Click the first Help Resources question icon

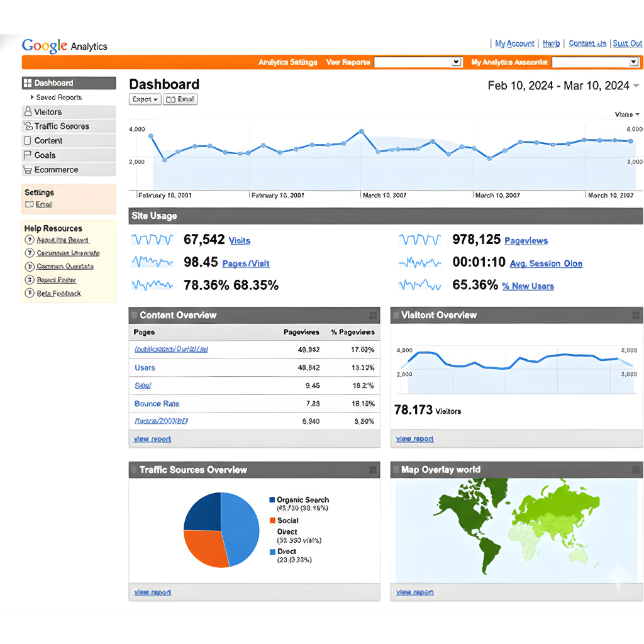29,240
